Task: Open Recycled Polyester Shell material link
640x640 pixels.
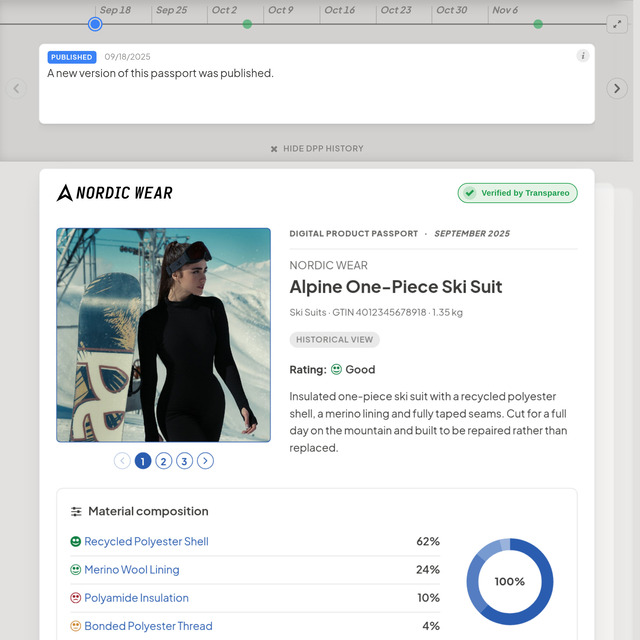Action: pos(146,542)
